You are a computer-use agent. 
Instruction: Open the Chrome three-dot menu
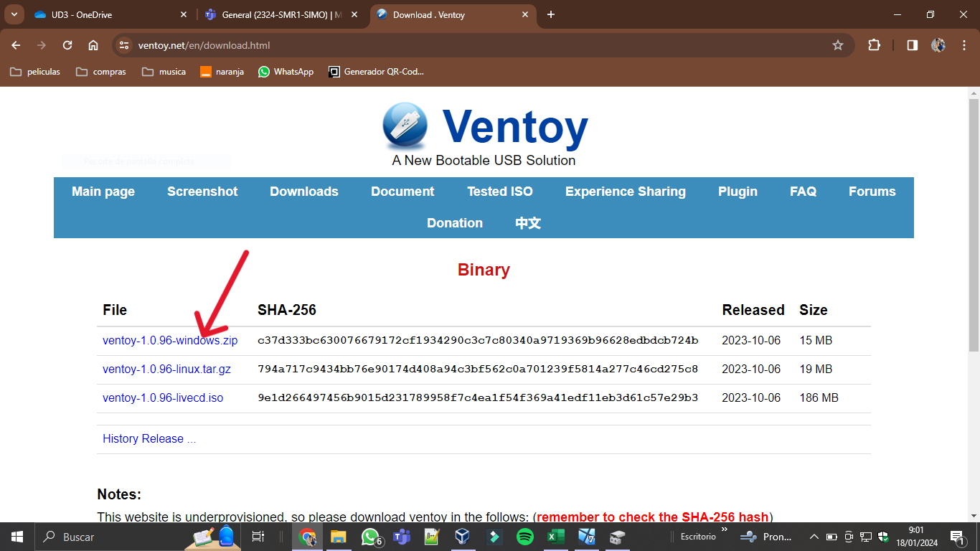pos(964,45)
